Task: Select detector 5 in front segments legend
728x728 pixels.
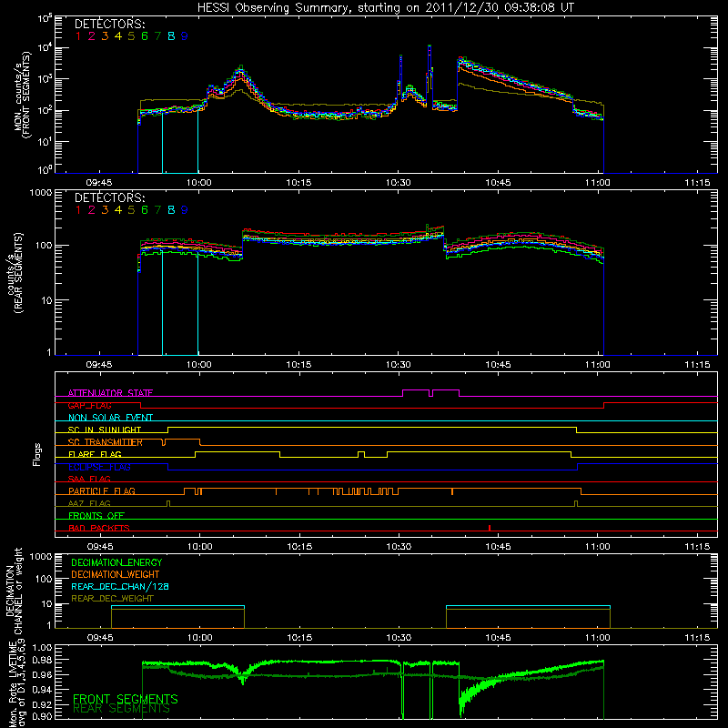Action: [131, 36]
